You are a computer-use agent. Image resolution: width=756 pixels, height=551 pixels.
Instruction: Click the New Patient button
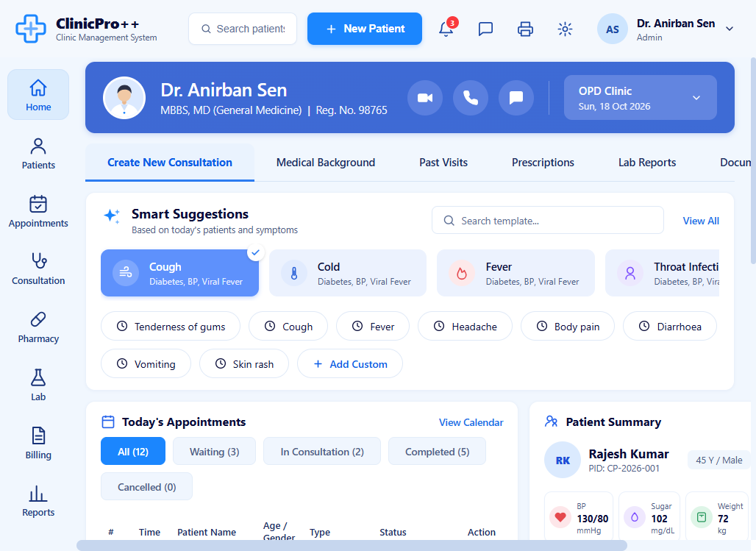pyautogui.click(x=365, y=29)
